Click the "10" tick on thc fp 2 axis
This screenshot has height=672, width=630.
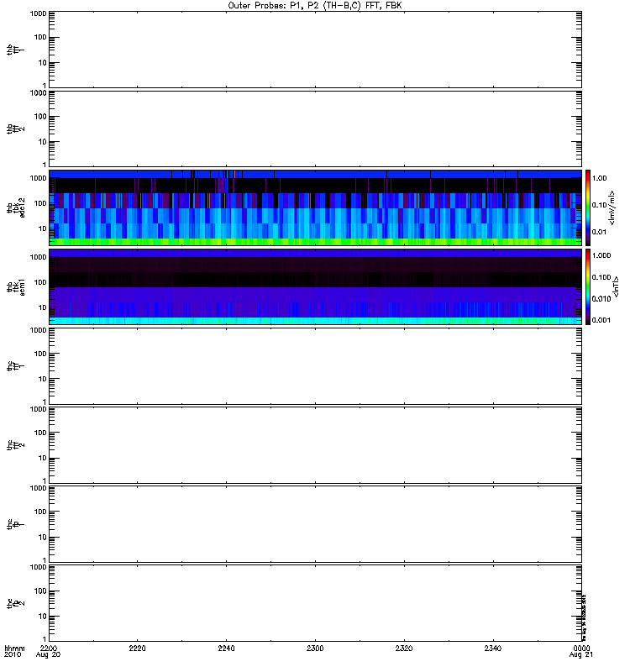point(43,617)
